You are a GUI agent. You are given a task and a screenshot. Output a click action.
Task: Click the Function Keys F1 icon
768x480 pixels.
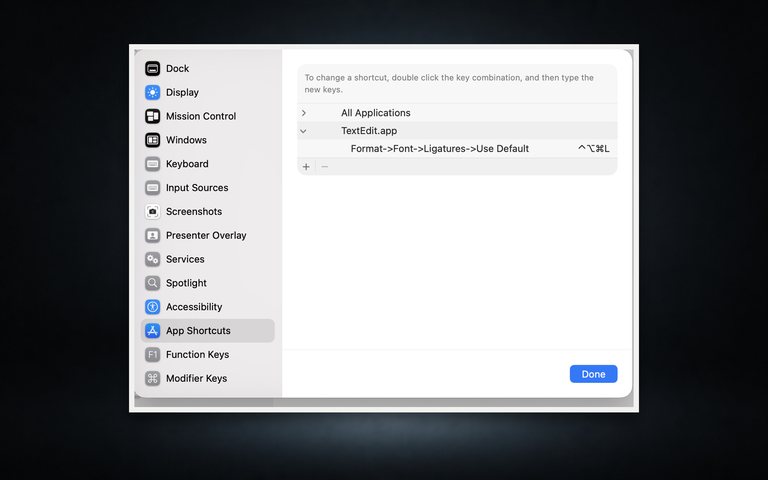coord(152,355)
